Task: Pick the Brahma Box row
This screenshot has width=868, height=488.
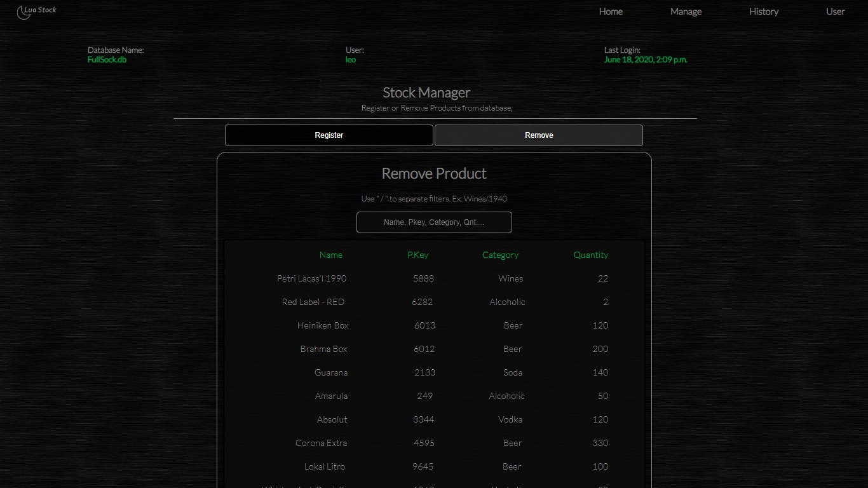Action: tap(324, 349)
